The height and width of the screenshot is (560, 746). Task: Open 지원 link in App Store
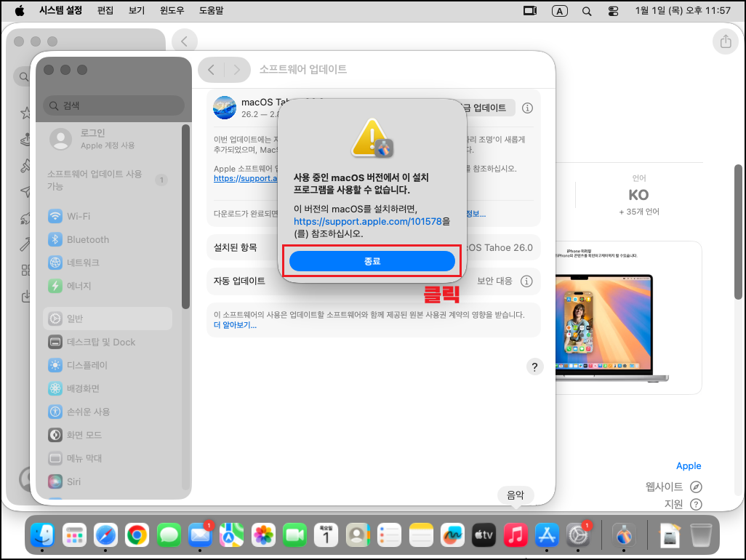point(683,504)
